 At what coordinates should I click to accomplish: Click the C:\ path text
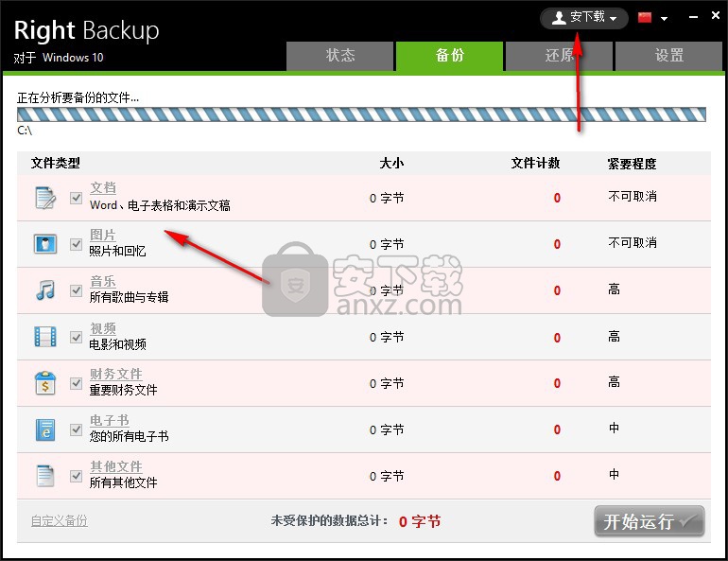pos(25,131)
